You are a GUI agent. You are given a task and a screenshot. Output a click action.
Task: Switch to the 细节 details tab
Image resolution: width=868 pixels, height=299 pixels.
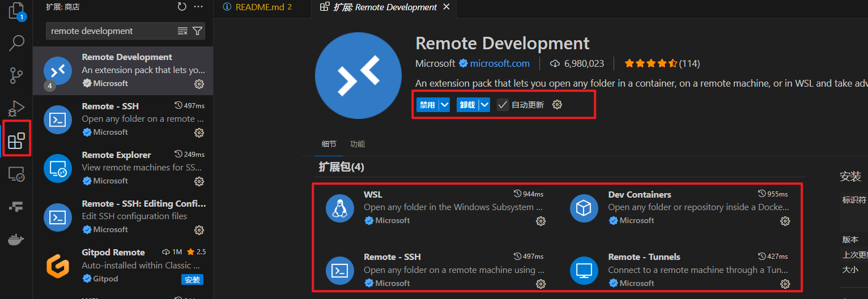tap(329, 144)
